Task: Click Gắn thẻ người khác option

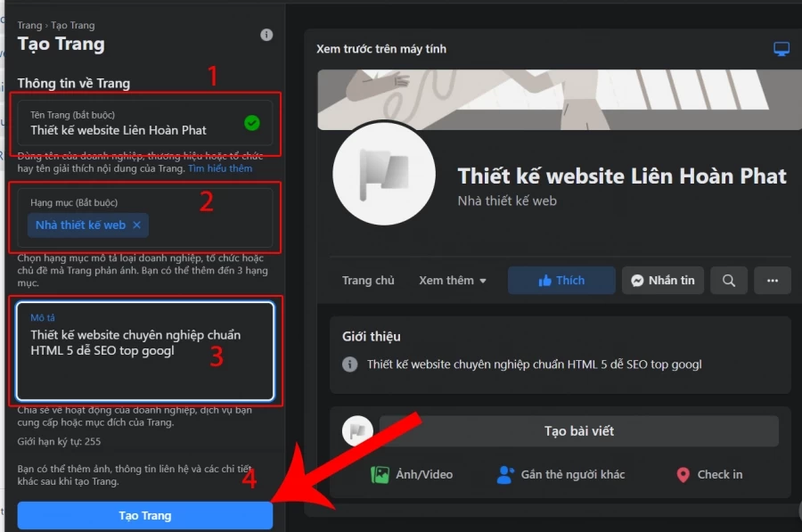Action: (561, 475)
